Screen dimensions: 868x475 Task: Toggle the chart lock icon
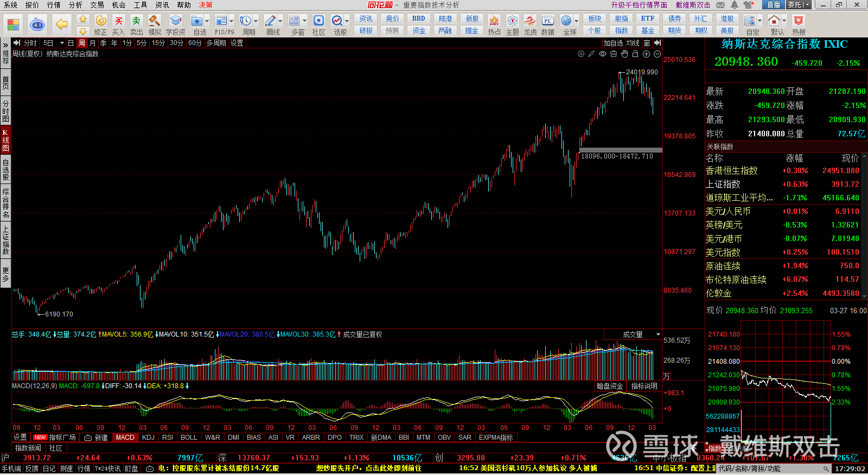tap(635, 54)
